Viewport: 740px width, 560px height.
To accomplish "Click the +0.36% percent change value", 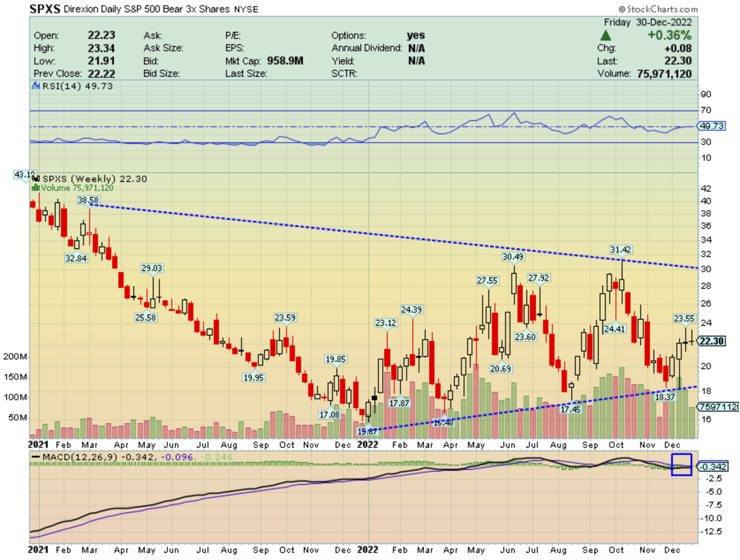I will pos(669,35).
